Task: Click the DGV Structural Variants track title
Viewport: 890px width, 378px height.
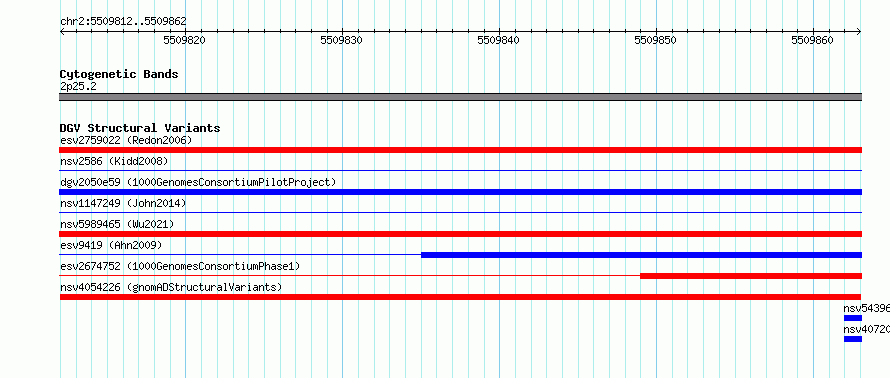Action: pos(140,128)
